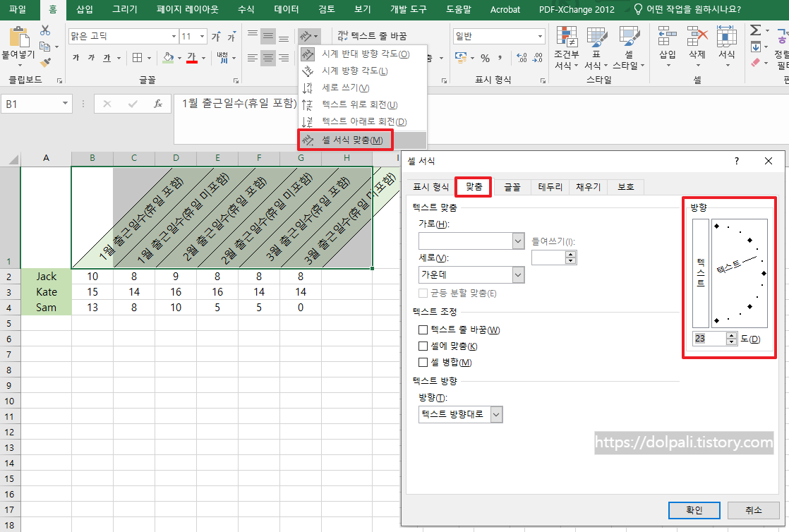Check the 셀에 맞춤 checkbox
This screenshot has width=789, height=532.
coord(423,346)
